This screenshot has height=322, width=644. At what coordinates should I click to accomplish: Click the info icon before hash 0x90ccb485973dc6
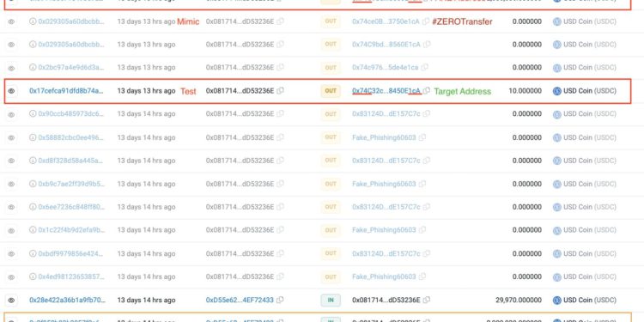coord(33,113)
